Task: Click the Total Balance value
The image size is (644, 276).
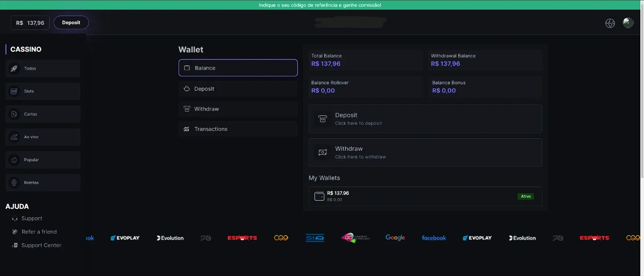Action: [x=326, y=64]
